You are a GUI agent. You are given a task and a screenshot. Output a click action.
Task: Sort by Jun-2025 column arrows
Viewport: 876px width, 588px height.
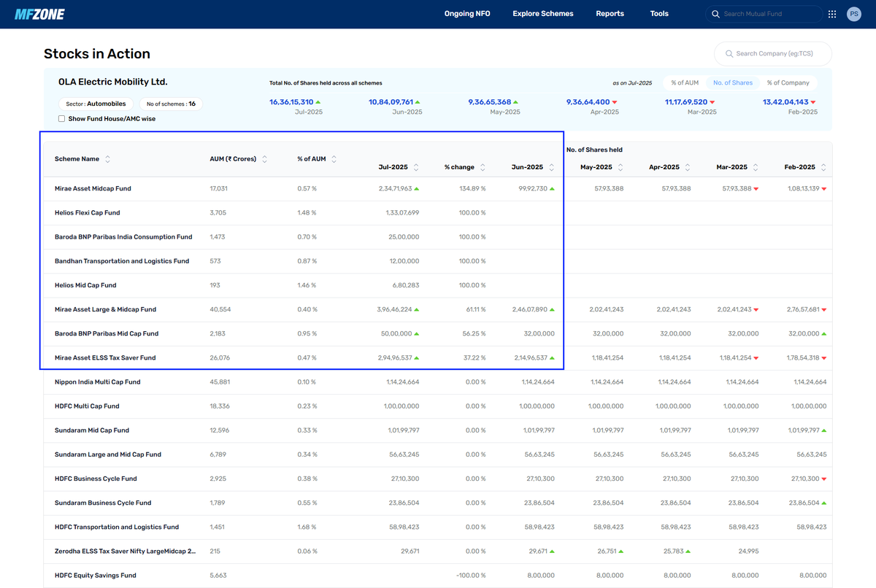[x=552, y=167]
